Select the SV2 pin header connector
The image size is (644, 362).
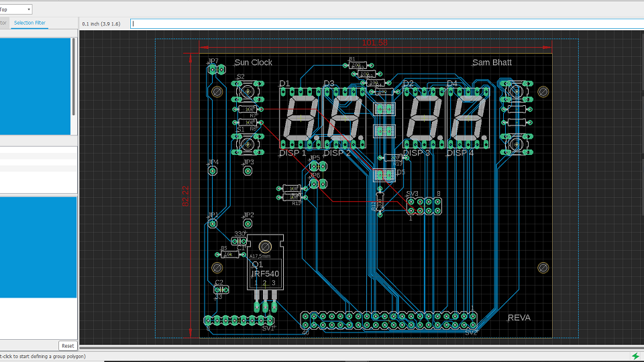(x=389, y=320)
